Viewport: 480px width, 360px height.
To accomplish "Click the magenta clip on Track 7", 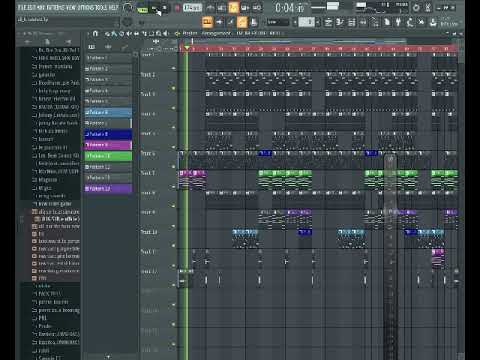I will 193,180.
